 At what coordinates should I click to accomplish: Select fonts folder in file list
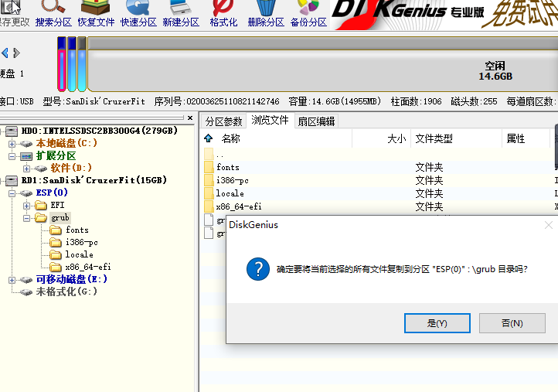tap(228, 167)
